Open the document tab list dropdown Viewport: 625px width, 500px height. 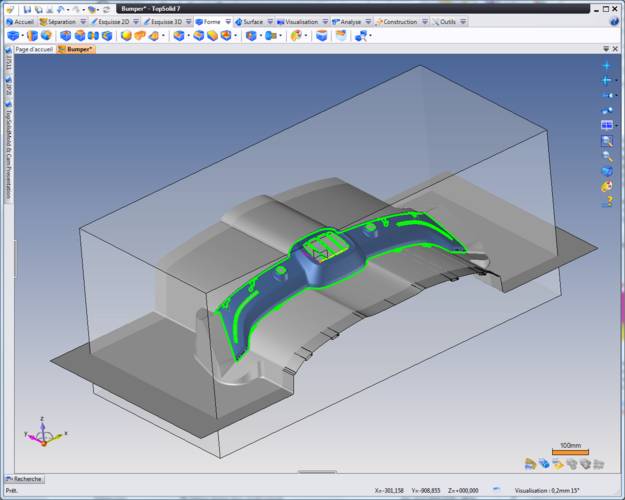click(x=604, y=48)
